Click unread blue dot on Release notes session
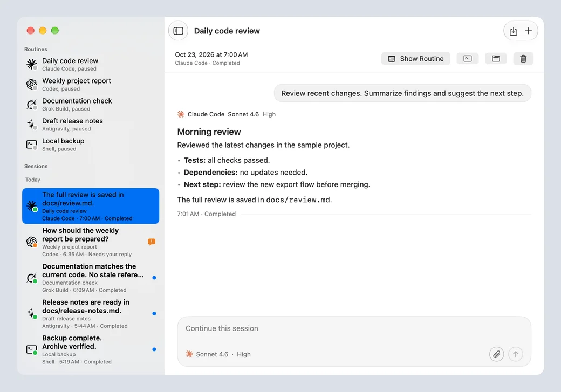This screenshot has height=392, width=561. tap(154, 313)
